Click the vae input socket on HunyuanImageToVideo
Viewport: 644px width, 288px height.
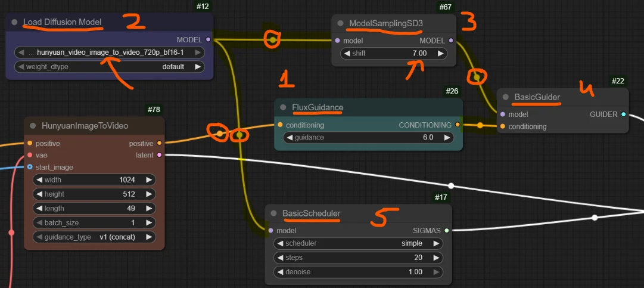click(30, 155)
